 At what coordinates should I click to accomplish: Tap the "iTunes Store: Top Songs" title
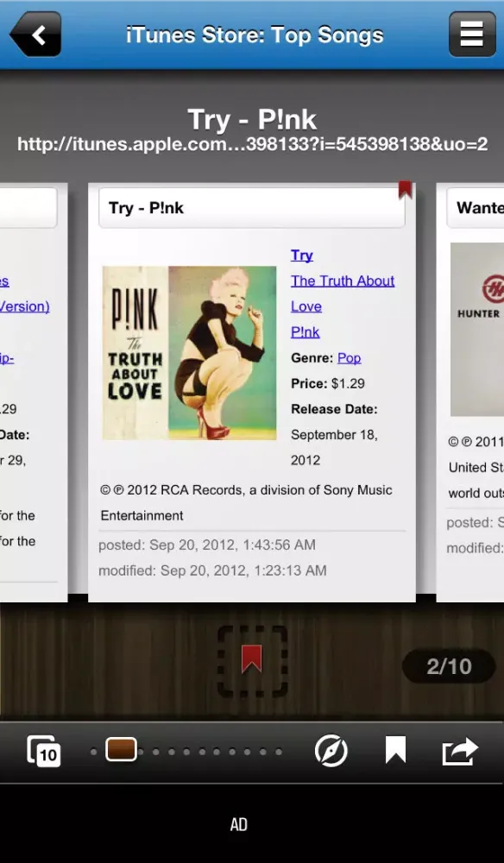255,35
